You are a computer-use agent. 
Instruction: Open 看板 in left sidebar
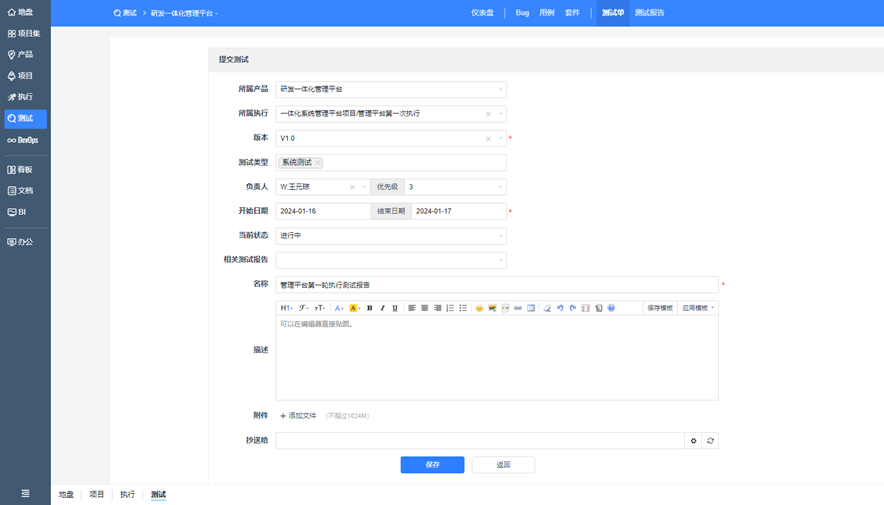click(x=21, y=169)
